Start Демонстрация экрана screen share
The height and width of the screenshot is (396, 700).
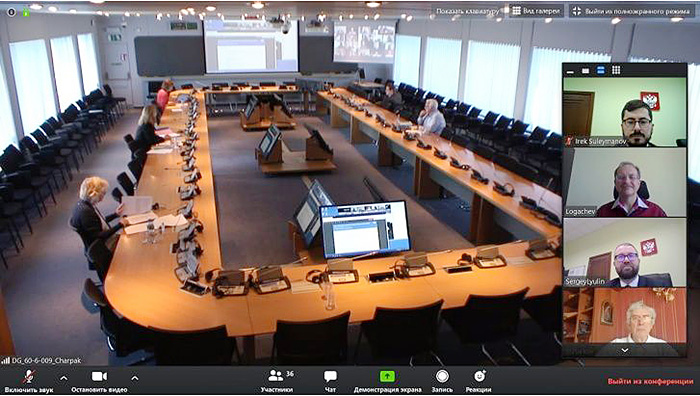[x=387, y=381]
